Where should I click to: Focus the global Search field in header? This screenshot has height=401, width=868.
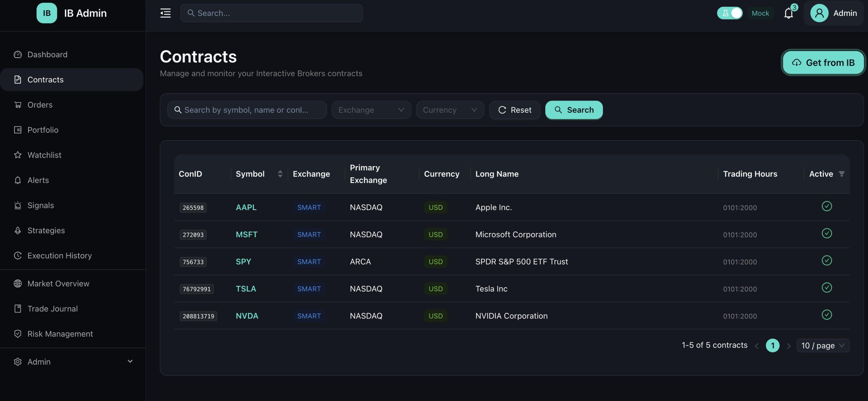(271, 13)
